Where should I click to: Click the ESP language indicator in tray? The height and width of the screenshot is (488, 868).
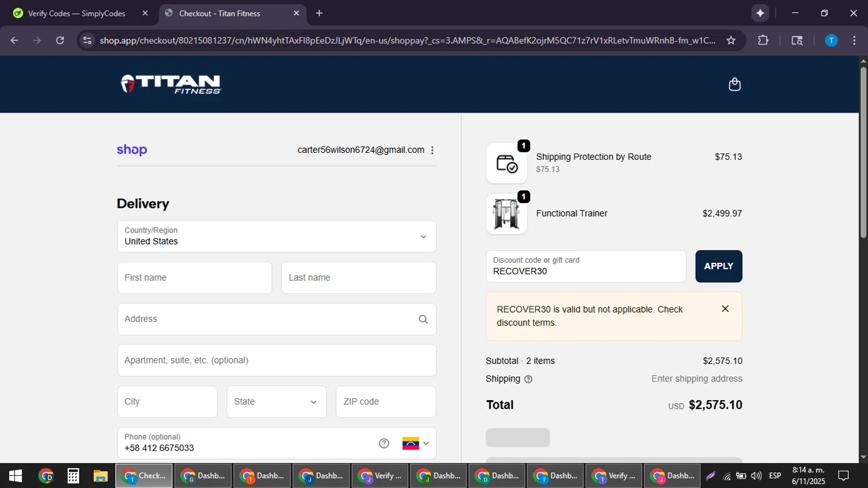point(775,476)
